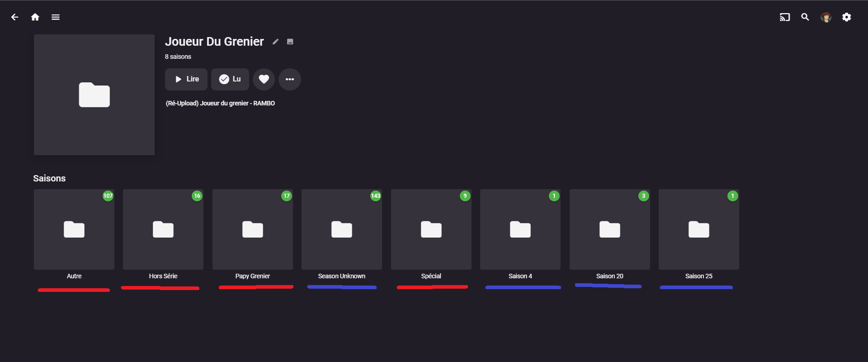Go back using the back arrow

pyautogui.click(x=14, y=17)
